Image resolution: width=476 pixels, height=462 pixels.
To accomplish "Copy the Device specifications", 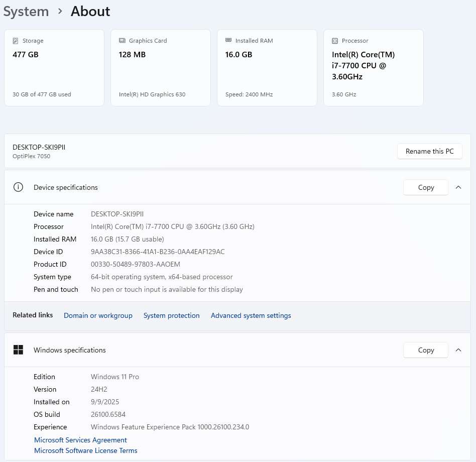I will tap(426, 187).
